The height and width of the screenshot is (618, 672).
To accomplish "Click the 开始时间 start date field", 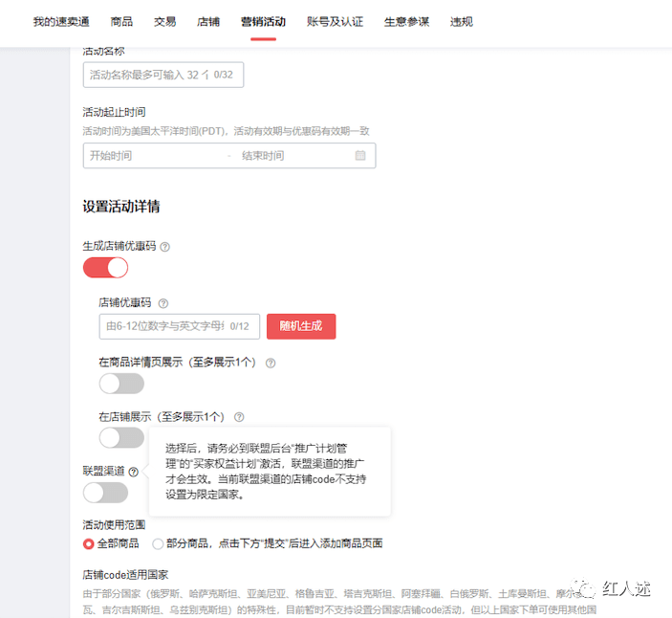I will tap(153, 156).
